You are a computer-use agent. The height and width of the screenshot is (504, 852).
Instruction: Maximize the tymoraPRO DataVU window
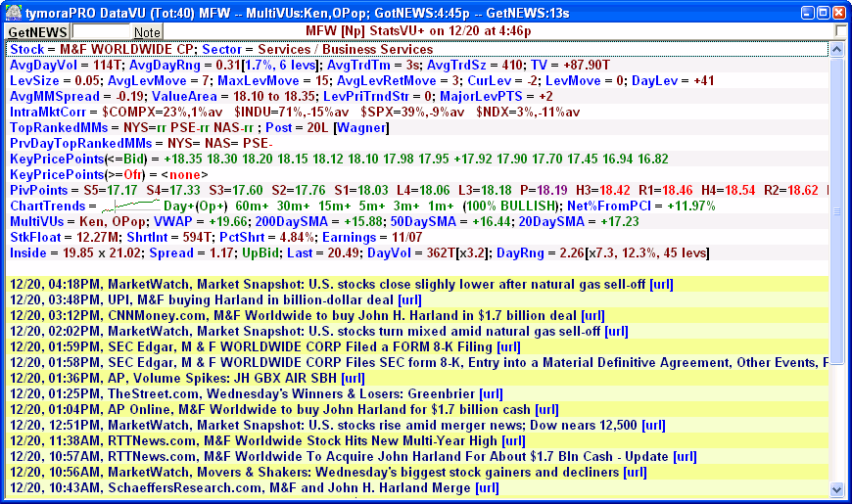pos(824,13)
